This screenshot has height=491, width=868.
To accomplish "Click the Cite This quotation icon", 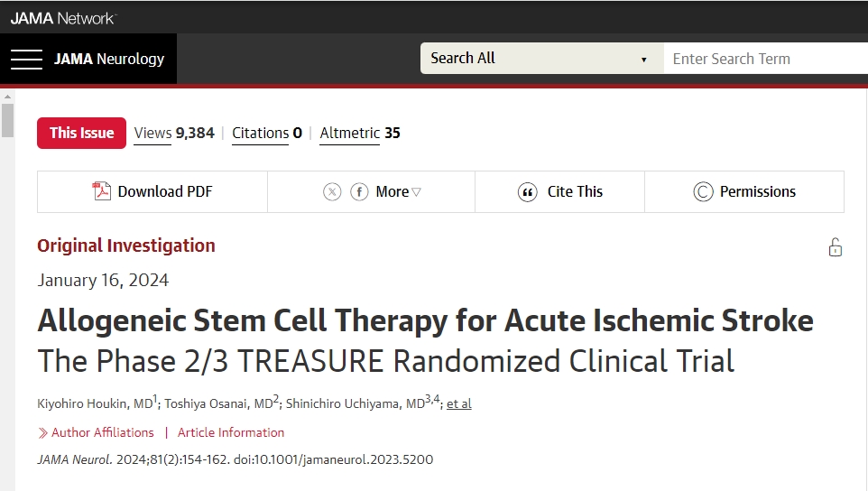I will [x=528, y=191].
